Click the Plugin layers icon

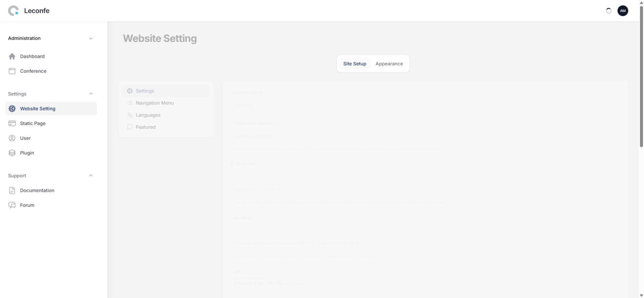(12, 153)
